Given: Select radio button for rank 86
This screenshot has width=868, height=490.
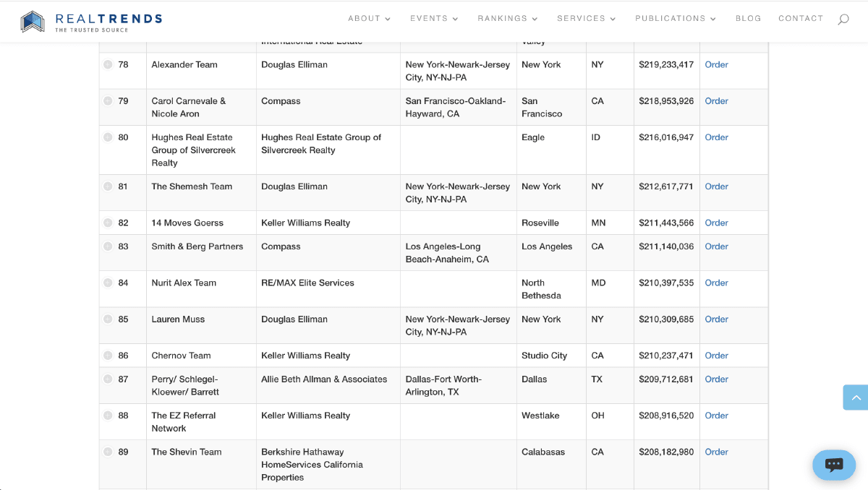Looking at the screenshot, I should [x=108, y=356].
